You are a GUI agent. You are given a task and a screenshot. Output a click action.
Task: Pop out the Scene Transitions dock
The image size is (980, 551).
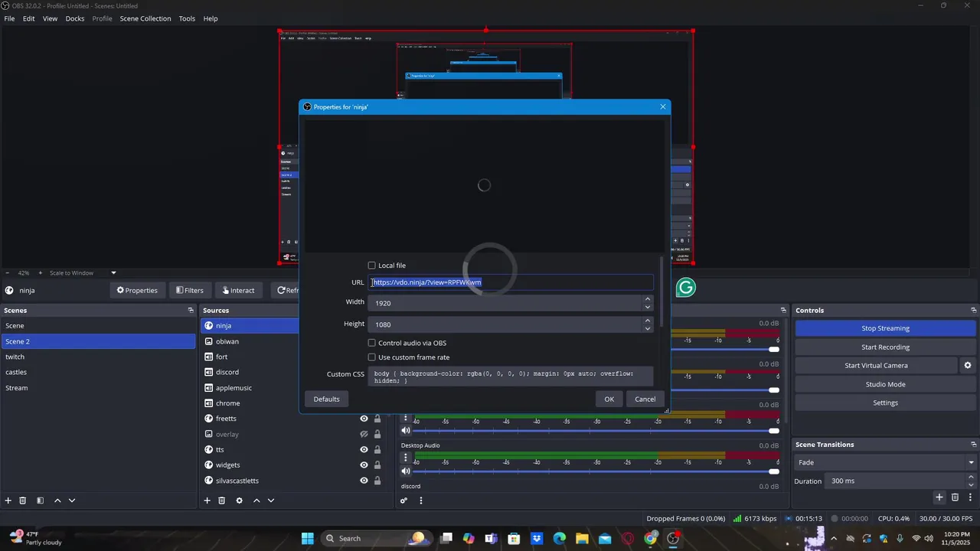pyautogui.click(x=973, y=444)
